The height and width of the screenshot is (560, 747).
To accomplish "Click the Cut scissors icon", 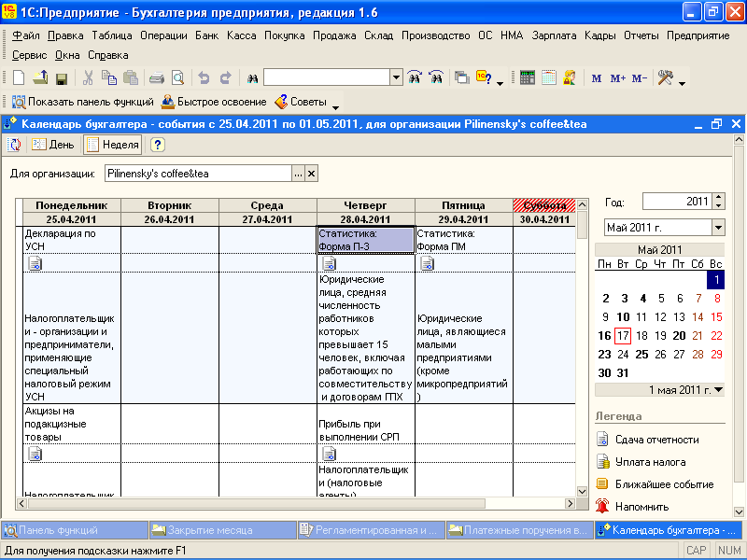I will pyautogui.click(x=88, y=77).
